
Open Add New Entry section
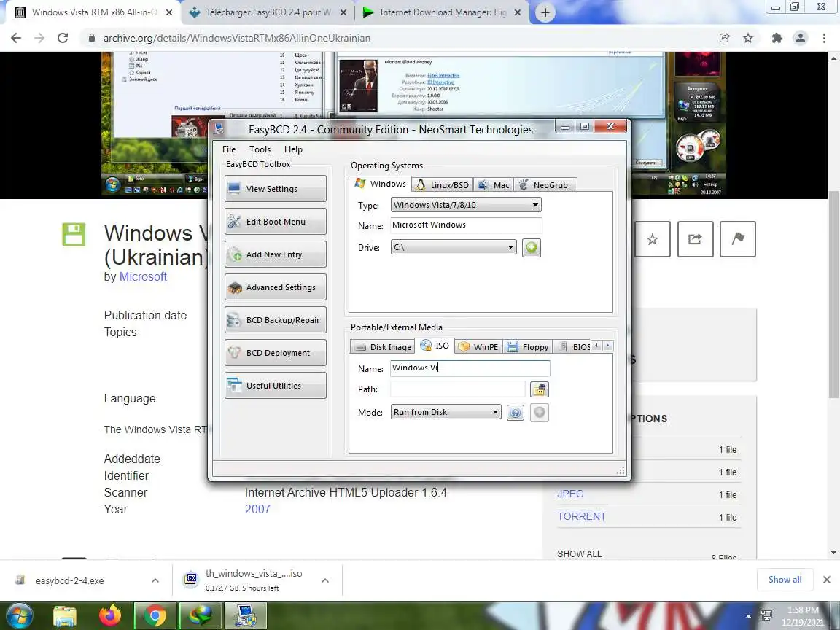(x=276, y=254)
